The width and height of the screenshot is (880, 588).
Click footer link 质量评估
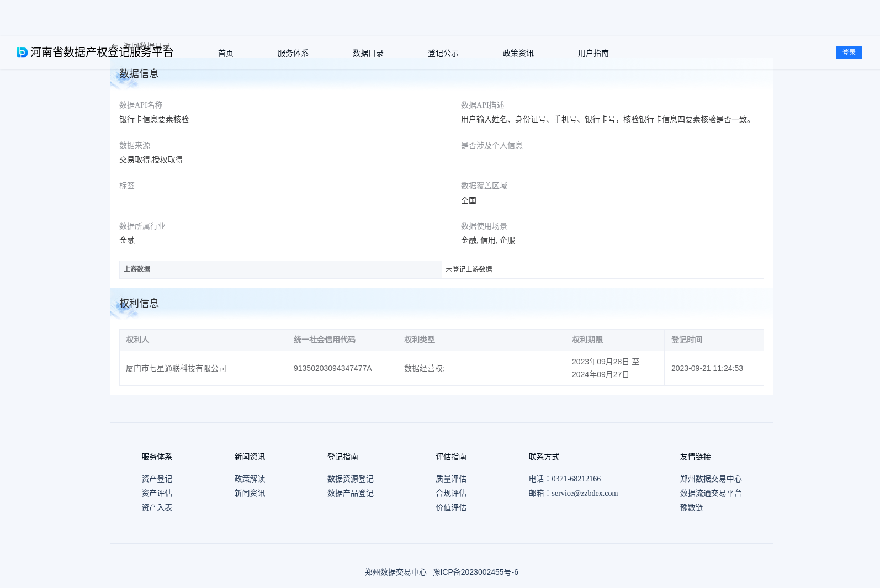[x=451, y=479]
